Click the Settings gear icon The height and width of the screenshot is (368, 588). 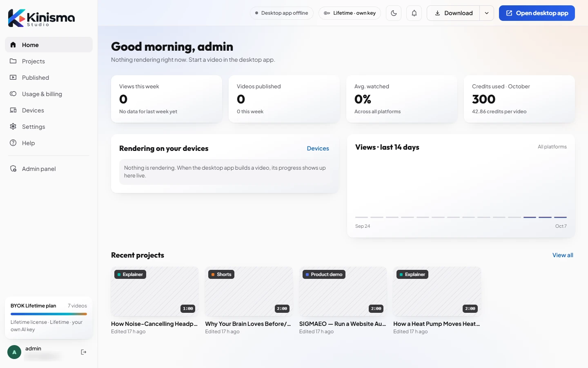click(13, 127)
